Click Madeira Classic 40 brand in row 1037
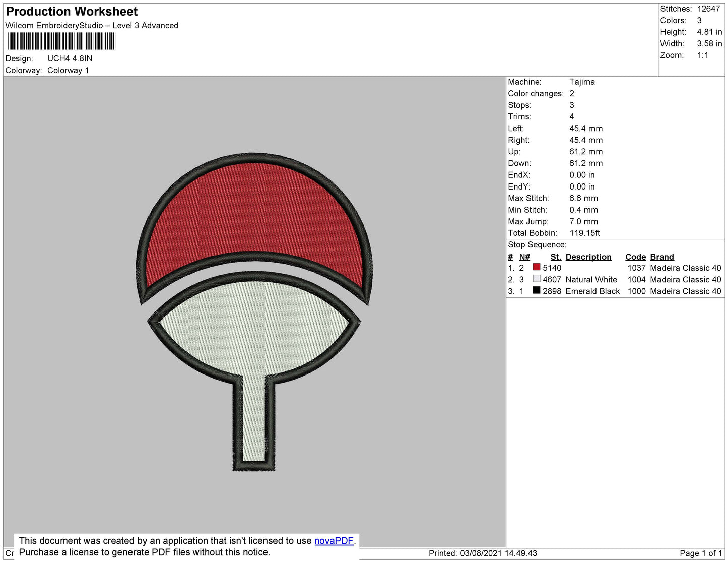The image size is (728, 563). tap(685, 268)
